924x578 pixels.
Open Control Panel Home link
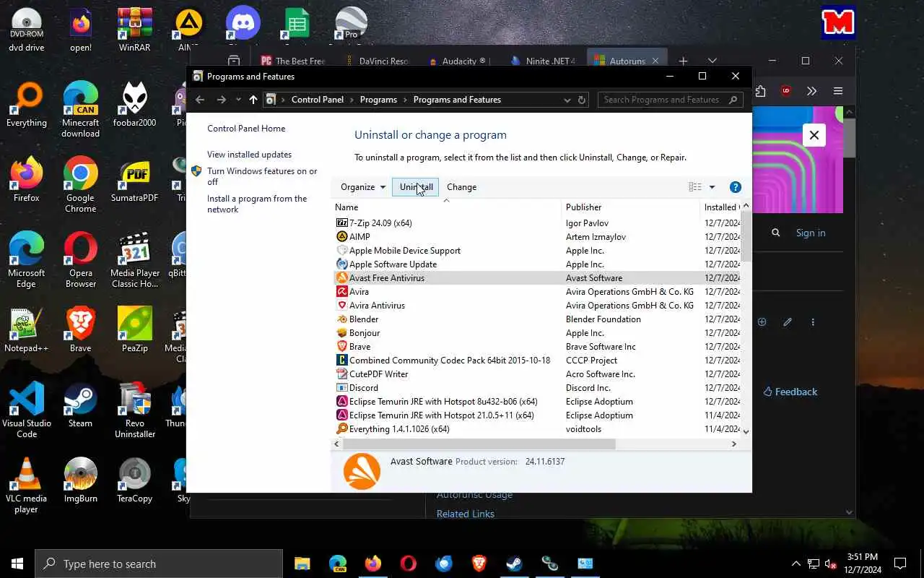[246, 129]
